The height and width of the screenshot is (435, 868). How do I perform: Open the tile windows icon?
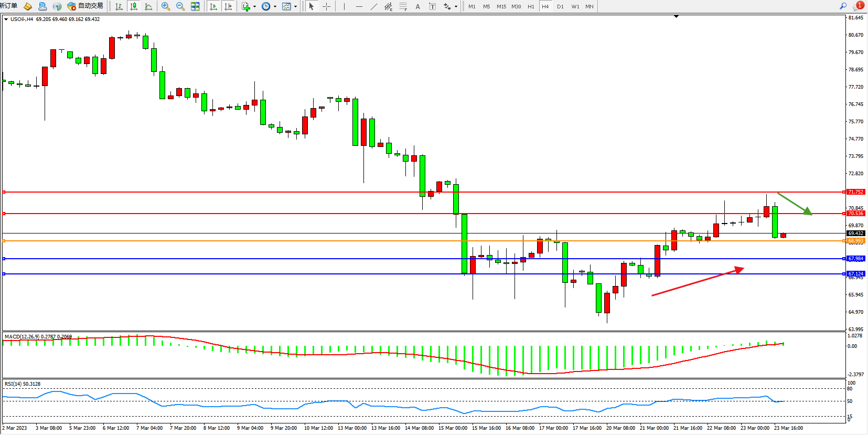click(195, 6)
